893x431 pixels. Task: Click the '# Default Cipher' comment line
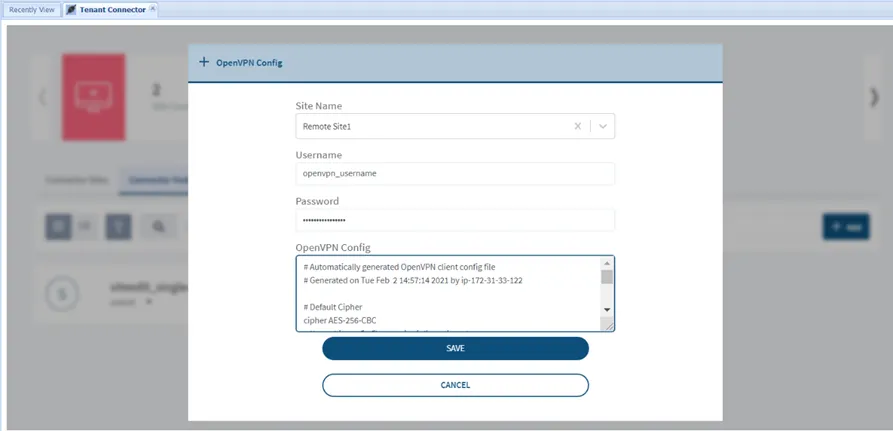click(x=333, y=307)
